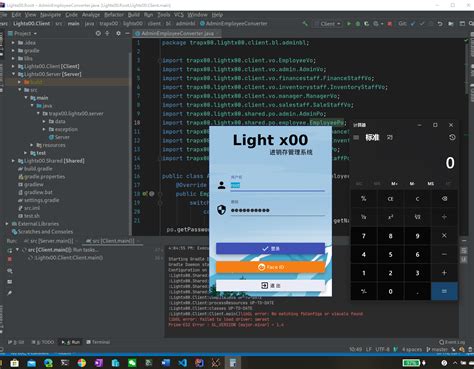This screenshot has height=369, width=474.
Task: Click the blue login button in Light x00
Action: pyautogui.click(x=270, y=248)
